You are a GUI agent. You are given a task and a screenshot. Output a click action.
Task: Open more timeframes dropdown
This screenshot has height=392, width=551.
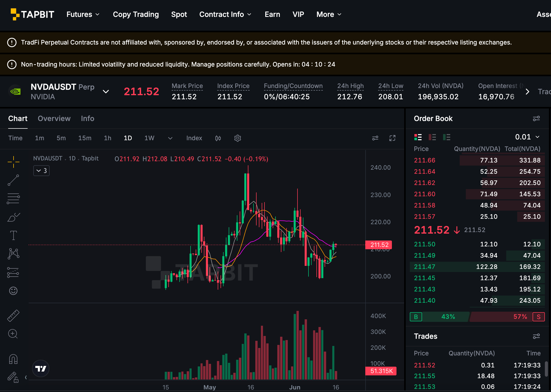(x=170, y=138)
